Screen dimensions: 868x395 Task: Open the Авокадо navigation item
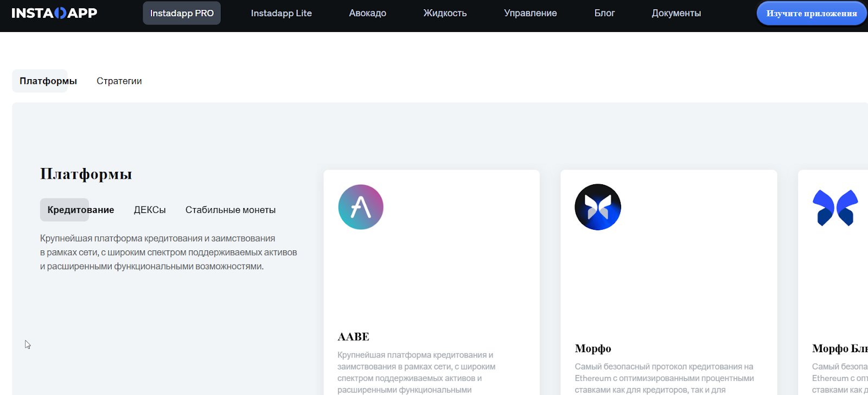[x=367, y=13]
